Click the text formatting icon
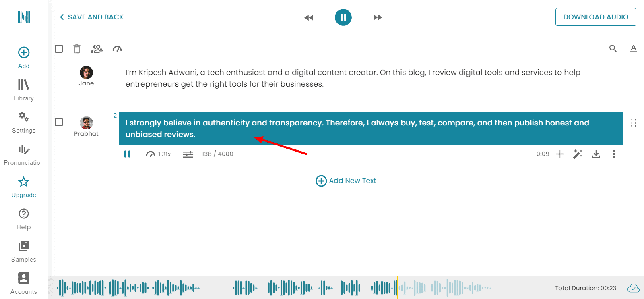 [x=634, y=49]
